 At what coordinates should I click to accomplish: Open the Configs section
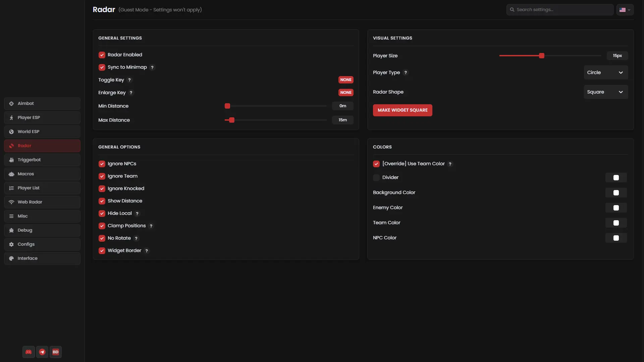click(42, 244)
